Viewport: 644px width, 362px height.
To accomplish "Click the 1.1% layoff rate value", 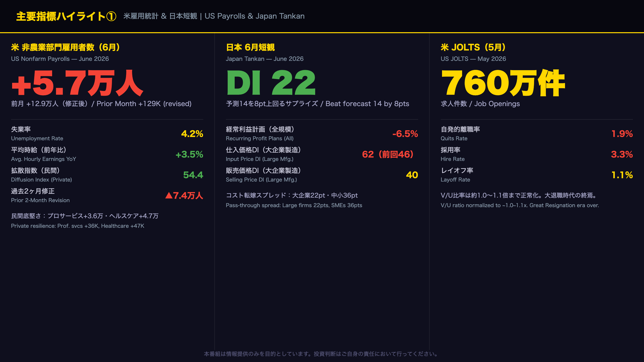I will tap(622, 175).
